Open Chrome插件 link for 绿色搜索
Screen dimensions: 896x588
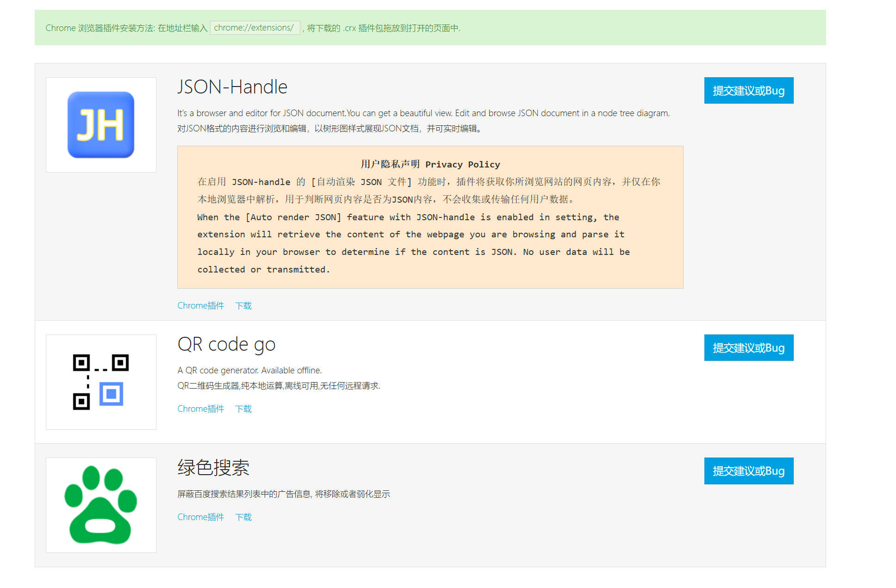(x=200, y=517)
